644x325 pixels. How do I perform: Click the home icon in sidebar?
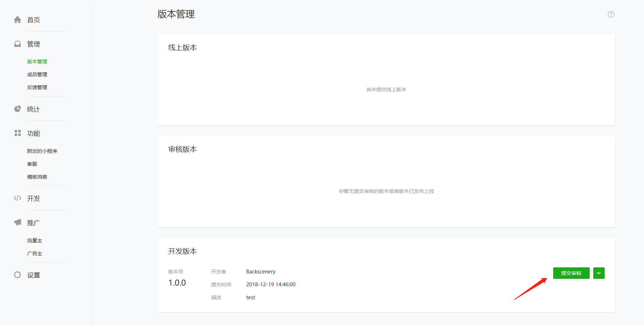click(x=18, y=20)
